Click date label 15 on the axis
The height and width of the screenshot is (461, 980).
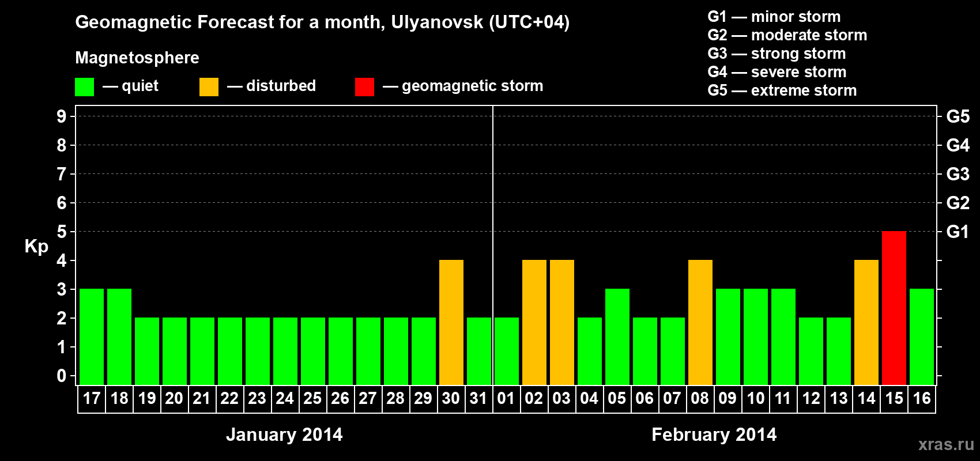(x=894, y=399)
